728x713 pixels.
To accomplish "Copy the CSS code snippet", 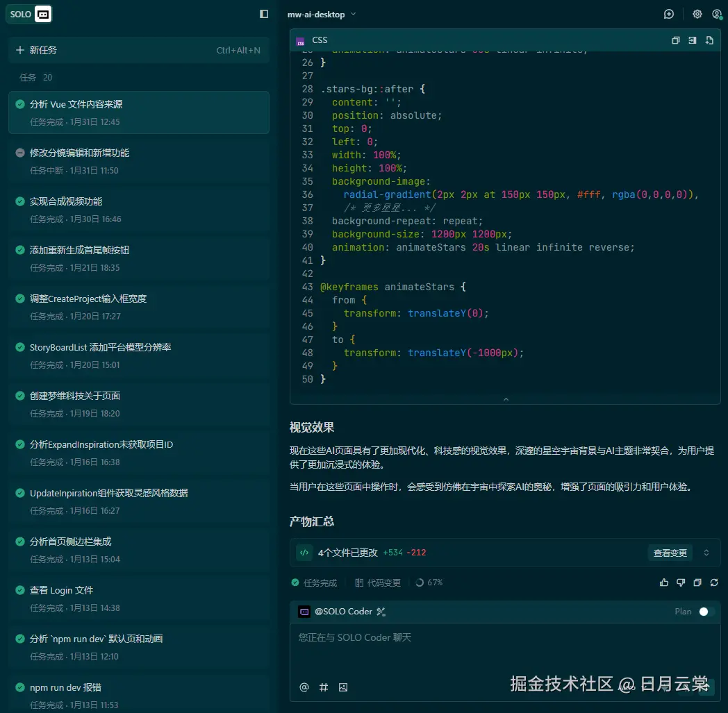I will (675, 40).
